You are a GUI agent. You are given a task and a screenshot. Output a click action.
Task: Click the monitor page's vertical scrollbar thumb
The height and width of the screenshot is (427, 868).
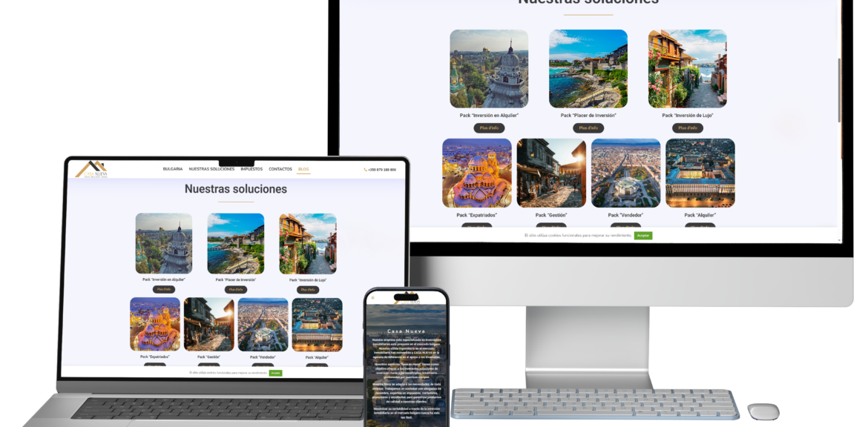tap(840, 90)
